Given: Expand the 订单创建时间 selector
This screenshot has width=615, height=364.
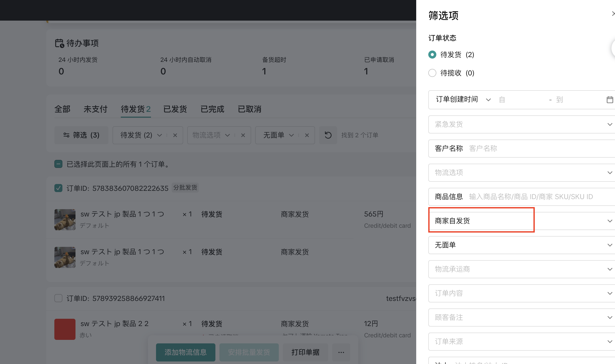Looking at the screenshot, I should point(463,100).
